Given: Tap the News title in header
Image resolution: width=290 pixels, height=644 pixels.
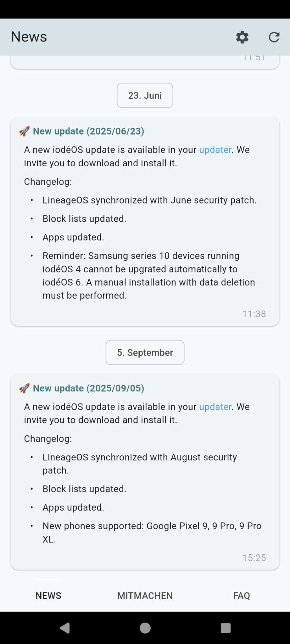Looking at the screenshot, I should point(29,37).
